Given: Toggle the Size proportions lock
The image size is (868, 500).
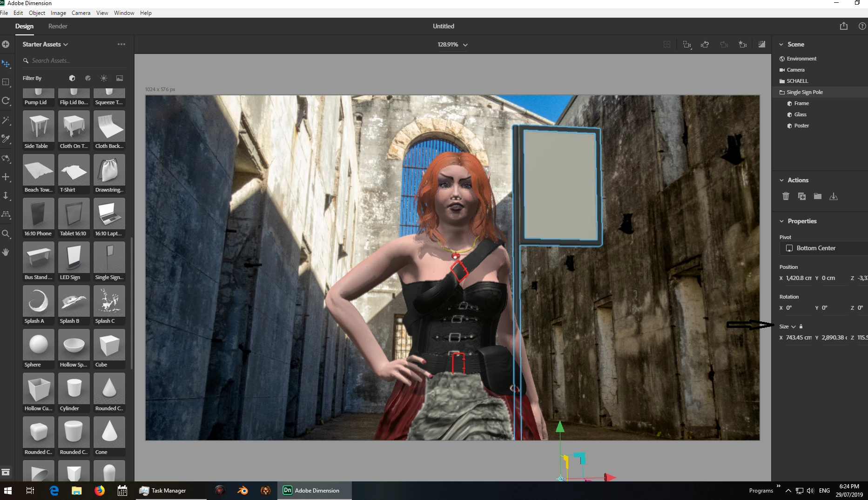Looking at the screenshot, I should tap(801, 327).
